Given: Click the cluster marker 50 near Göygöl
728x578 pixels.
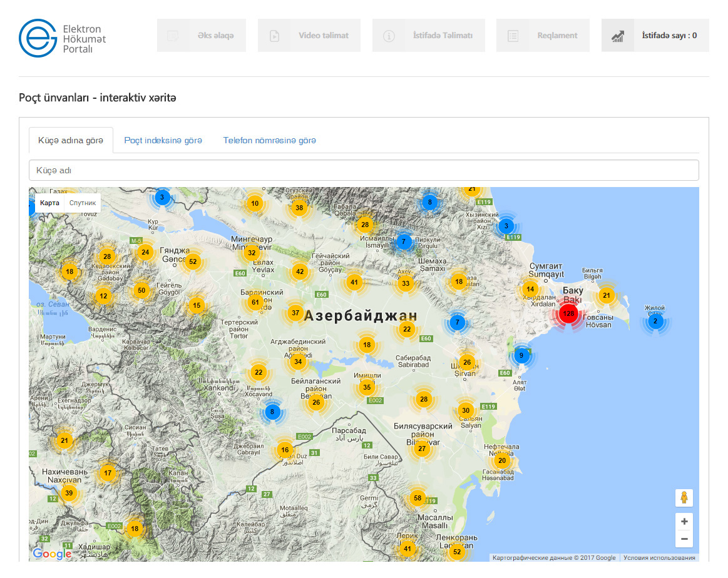Looking at the screenshot, I should tap(141, 290).
